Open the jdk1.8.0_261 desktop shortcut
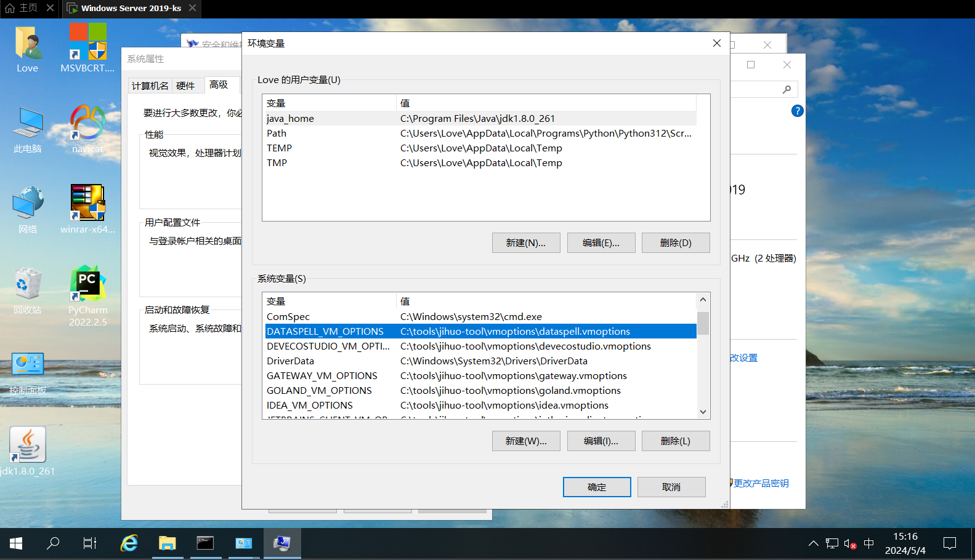Image resolution: width=975 pixels, height=560 pixels. (28, 451)
